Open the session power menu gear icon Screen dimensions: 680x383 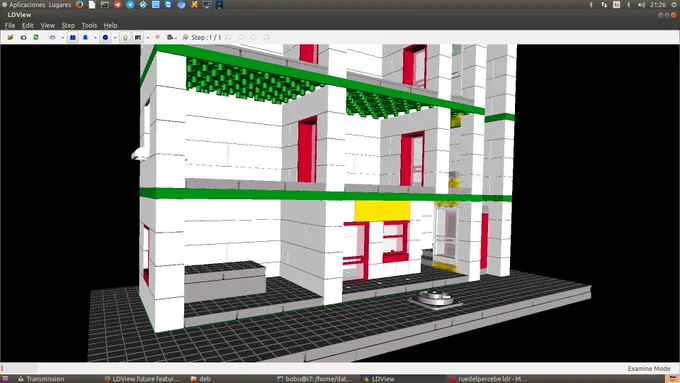coord(674,5)
